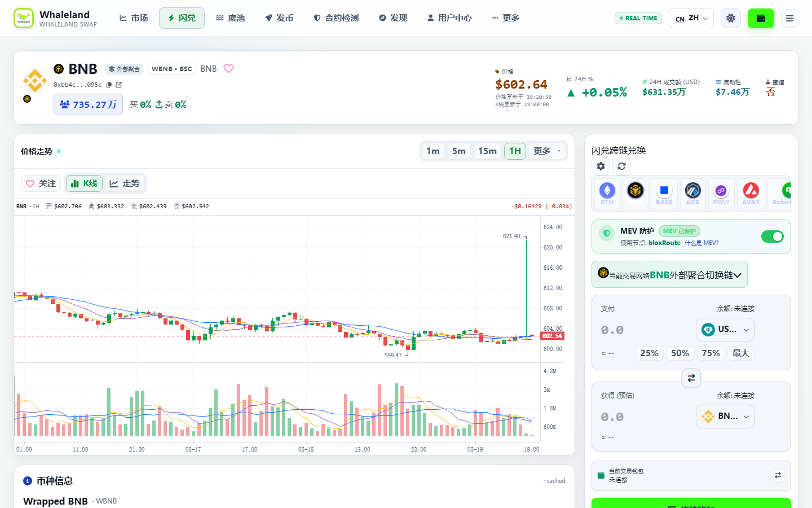812x508 pixels.
Task: Choose 25% of balance
Action: [x=649, y=353]
